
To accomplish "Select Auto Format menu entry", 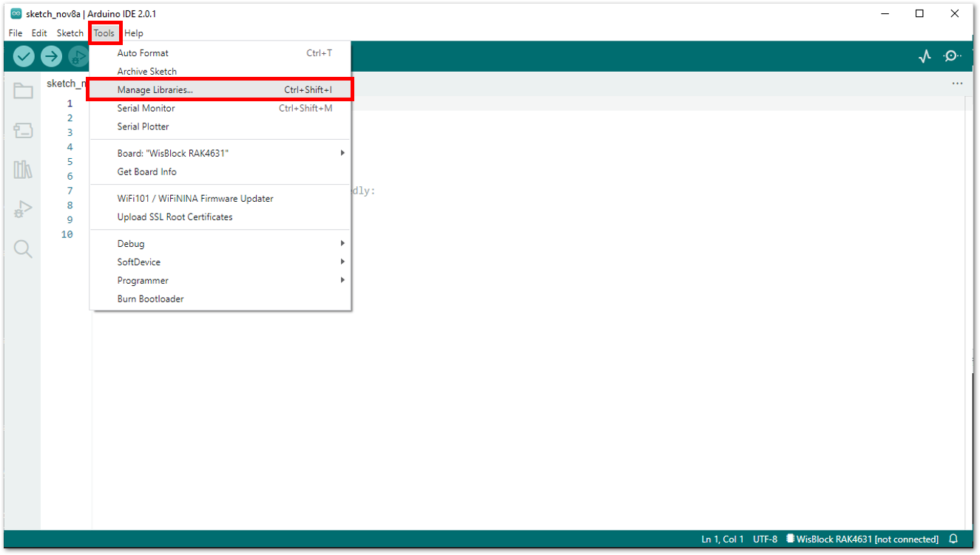I will [220, 53].
